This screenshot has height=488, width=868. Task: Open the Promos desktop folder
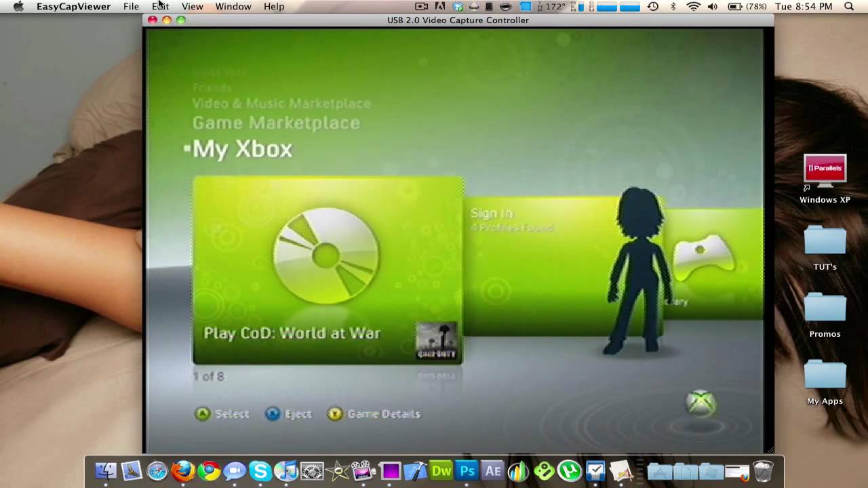tap(825, 314)
